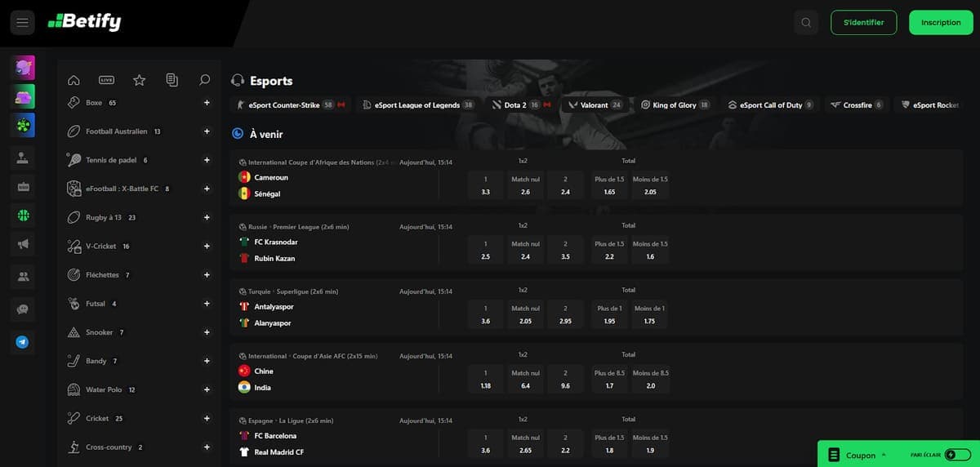
Task: Pick Cameroun win odds 3.3
Action: click(486, 185)
